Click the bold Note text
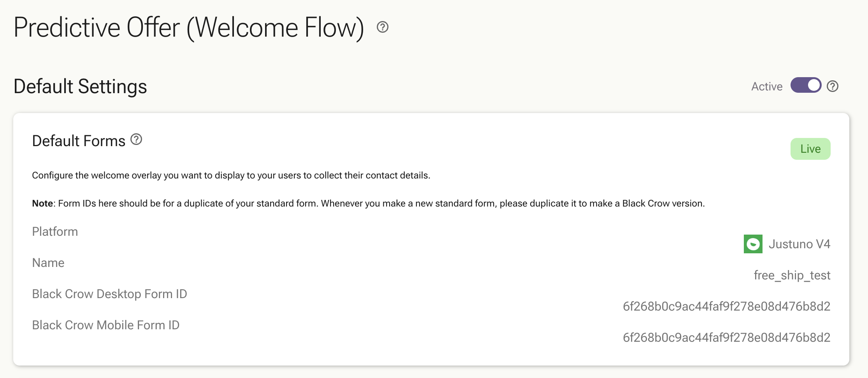This screenshot has width=868, height=378. (x=42, y=203)
